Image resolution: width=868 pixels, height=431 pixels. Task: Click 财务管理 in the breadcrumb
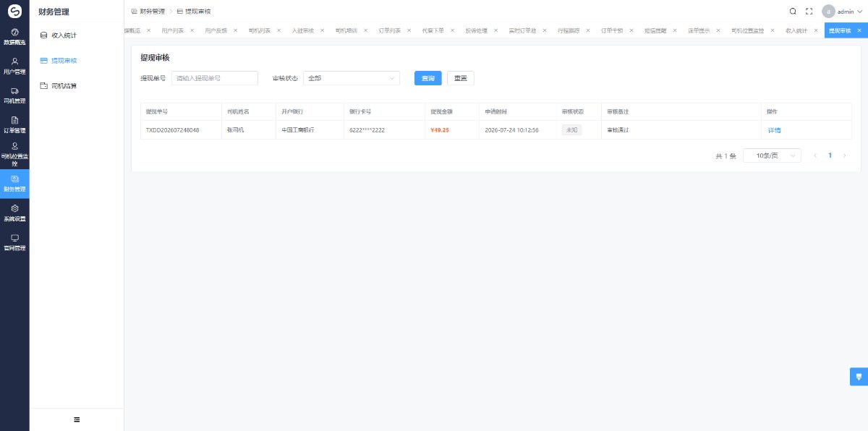click(x=152, y=12)
